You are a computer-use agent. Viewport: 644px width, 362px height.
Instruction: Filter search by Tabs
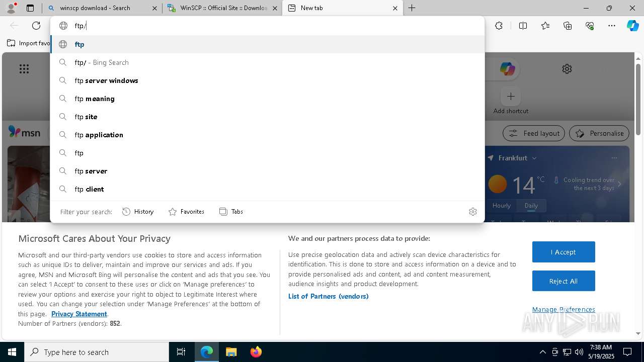pos(231,212)
